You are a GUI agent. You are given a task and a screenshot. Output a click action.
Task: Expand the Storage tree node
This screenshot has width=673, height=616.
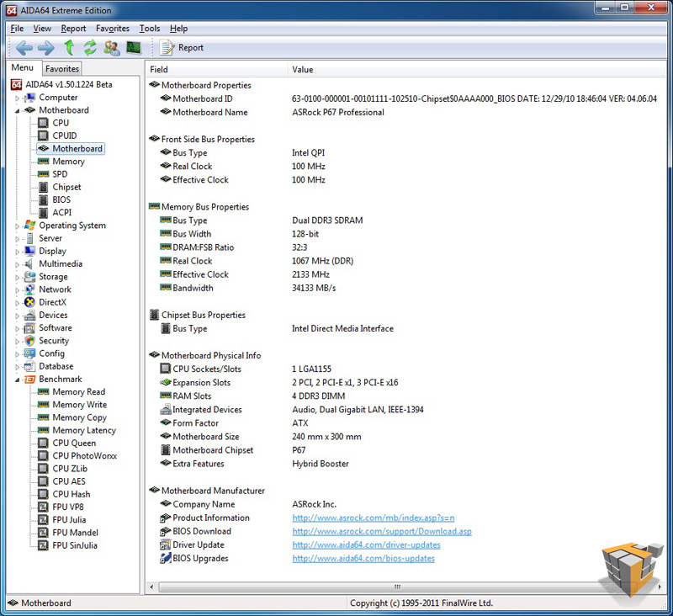(x=17, y=278)
